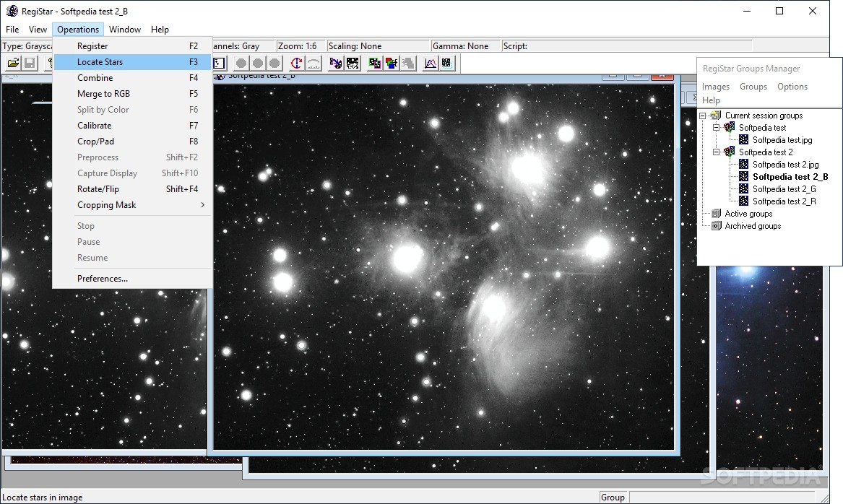Image resolution: width=843 pixels, height=504 pixels.
Task: Open Options menu in Groups Manager
Action: (792, 87)
